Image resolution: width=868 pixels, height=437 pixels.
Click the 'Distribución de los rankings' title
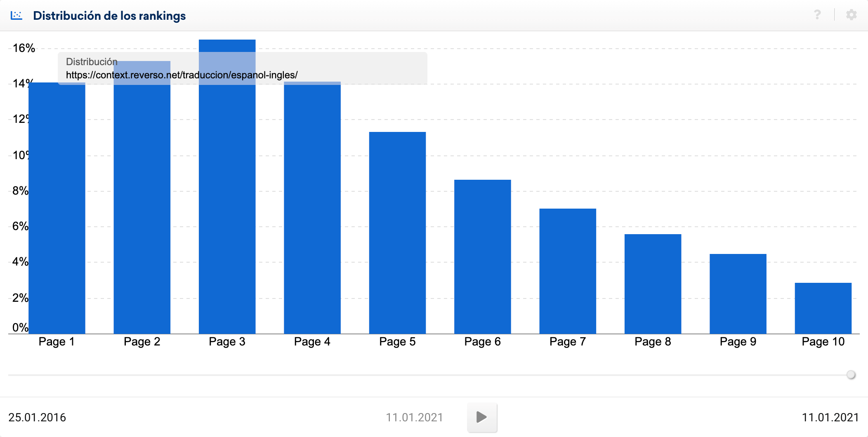point(109,16)
